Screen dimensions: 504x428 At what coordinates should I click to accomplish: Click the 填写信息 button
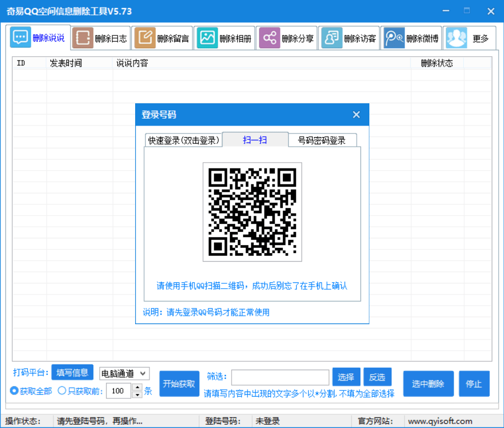click(x=72, y=372)
